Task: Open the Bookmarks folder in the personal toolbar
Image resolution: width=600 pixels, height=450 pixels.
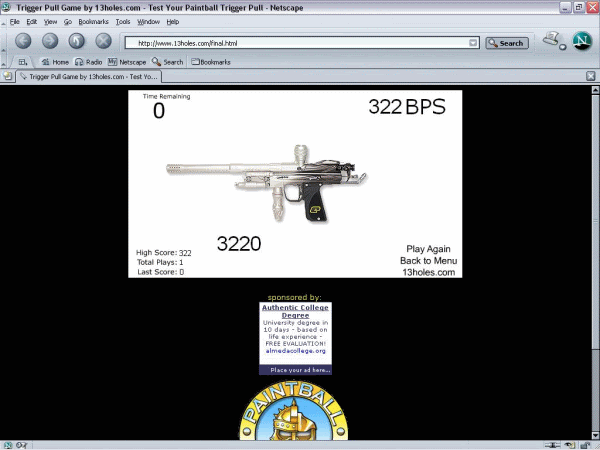Action: tap(211, 62)
